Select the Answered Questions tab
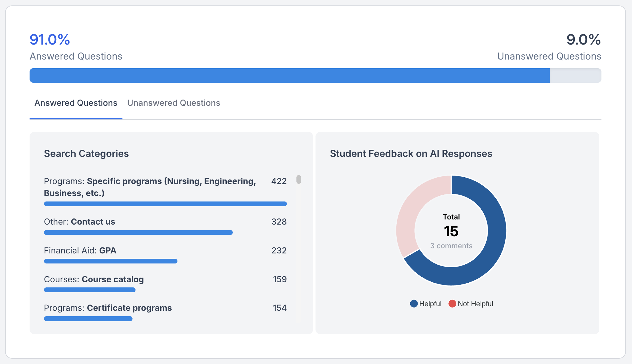This screenshot has width=632, height=364. tap(76, 103)
